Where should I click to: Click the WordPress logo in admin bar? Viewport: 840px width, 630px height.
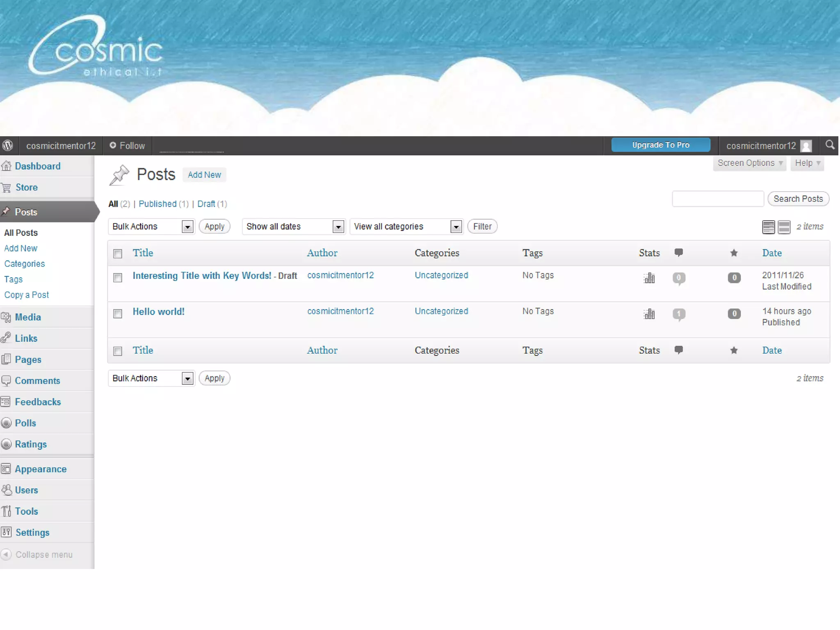click(8, 146)
